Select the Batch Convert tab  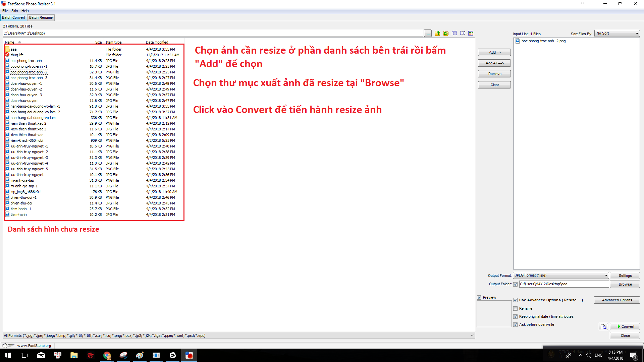(x=13, y=17)
